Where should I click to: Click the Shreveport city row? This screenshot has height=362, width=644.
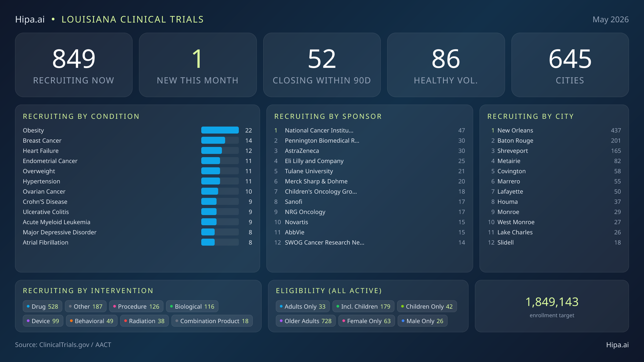click(554, 151)
